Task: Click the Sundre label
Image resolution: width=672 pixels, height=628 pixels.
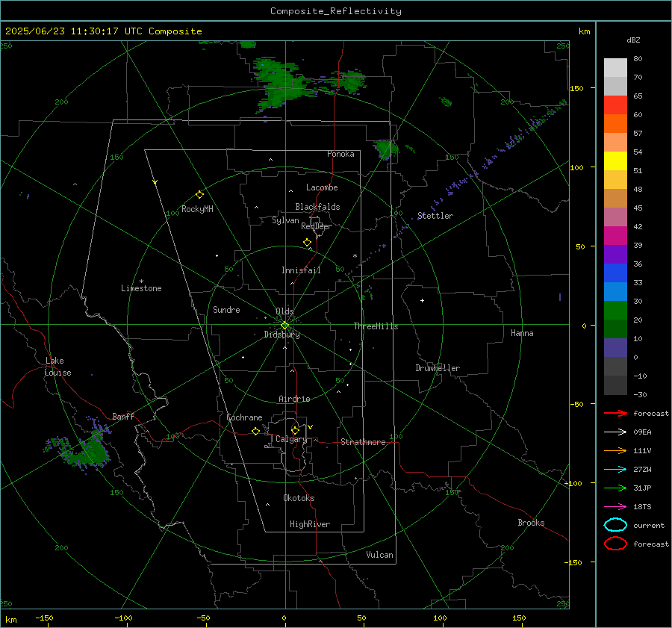Action: (226, 309)
